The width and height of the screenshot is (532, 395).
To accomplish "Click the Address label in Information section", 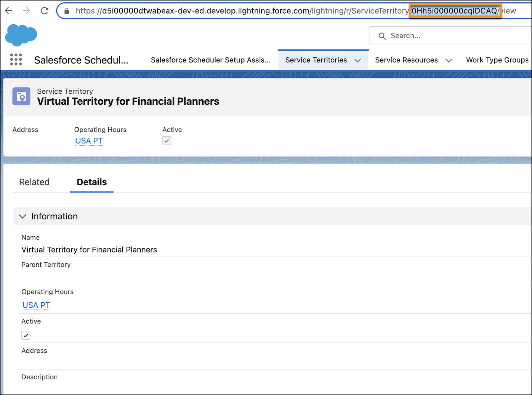I will click(x=34, y=351).
